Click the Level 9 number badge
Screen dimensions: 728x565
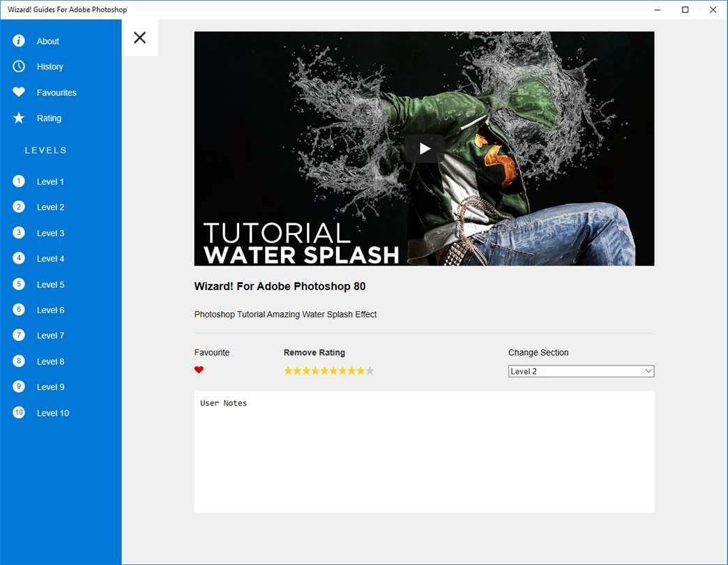(x=19, y=386)
